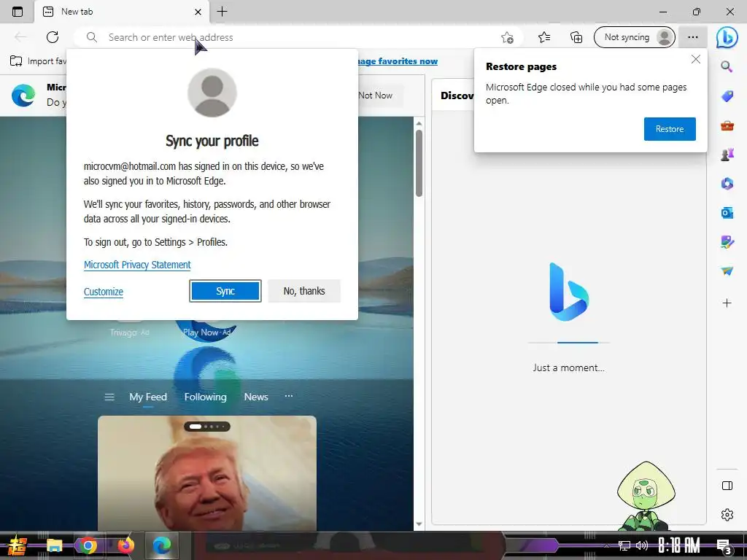The image size is (747, 560).
Task: Click the back navigation arrow
Action: (20, 37)
